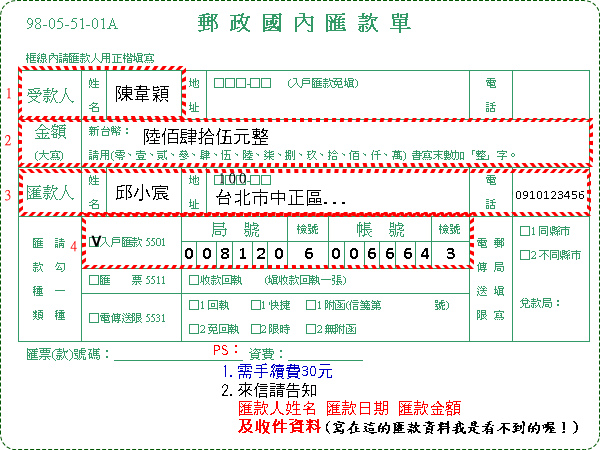Click the 資費 blank line
This screenshot has width=600, height=450.
click(325, 356)
